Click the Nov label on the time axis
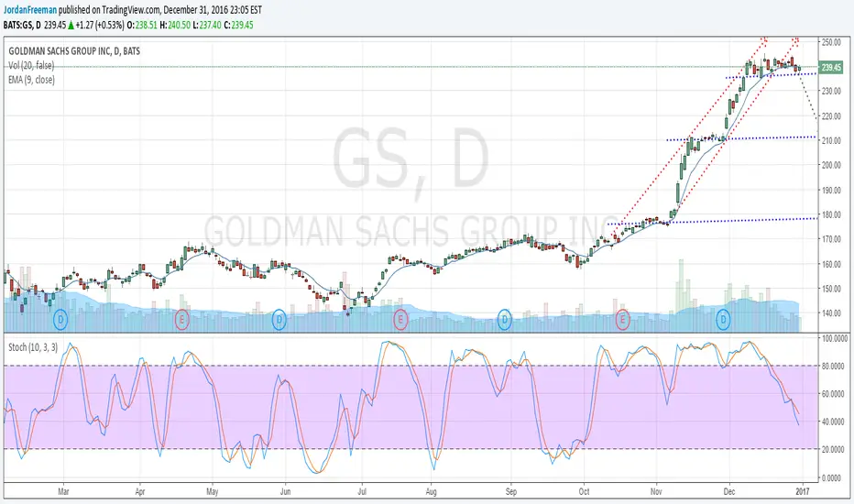The image size is (854, 504). 656,491
